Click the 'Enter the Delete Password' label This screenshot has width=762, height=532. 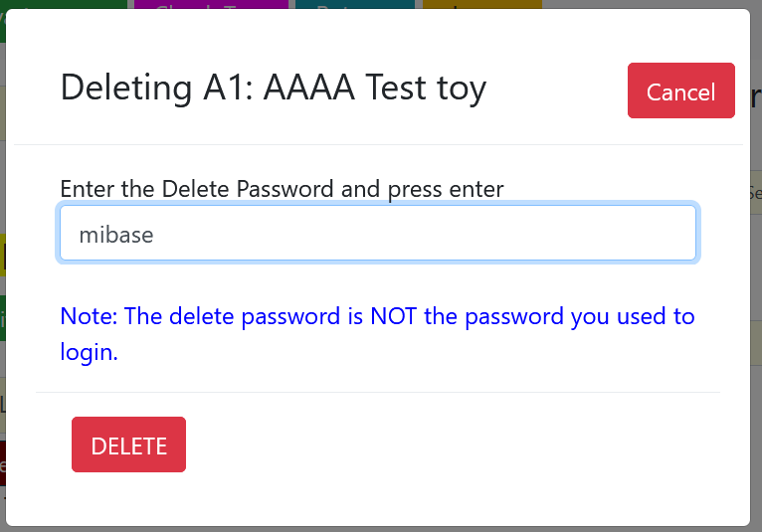tap(282, 188)
